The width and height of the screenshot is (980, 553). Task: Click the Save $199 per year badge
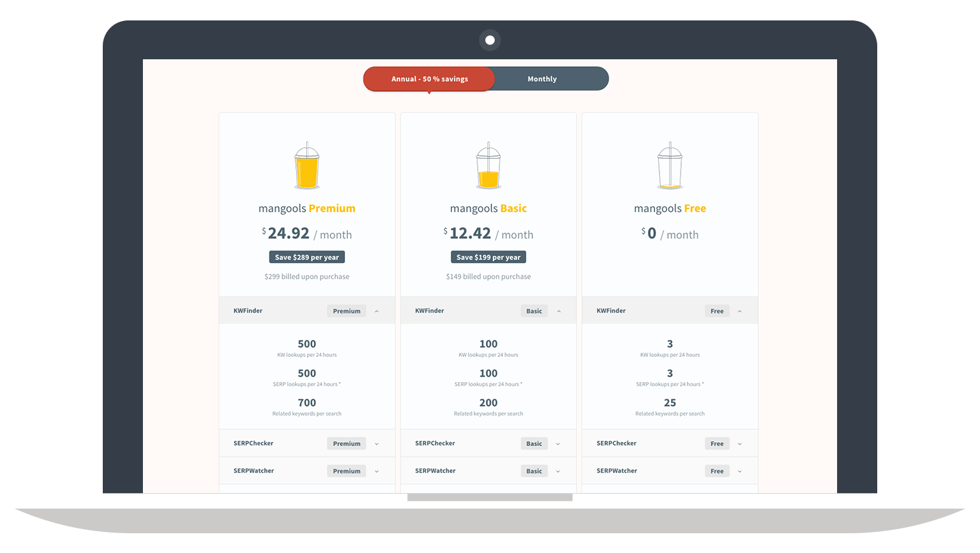(488, 257)
